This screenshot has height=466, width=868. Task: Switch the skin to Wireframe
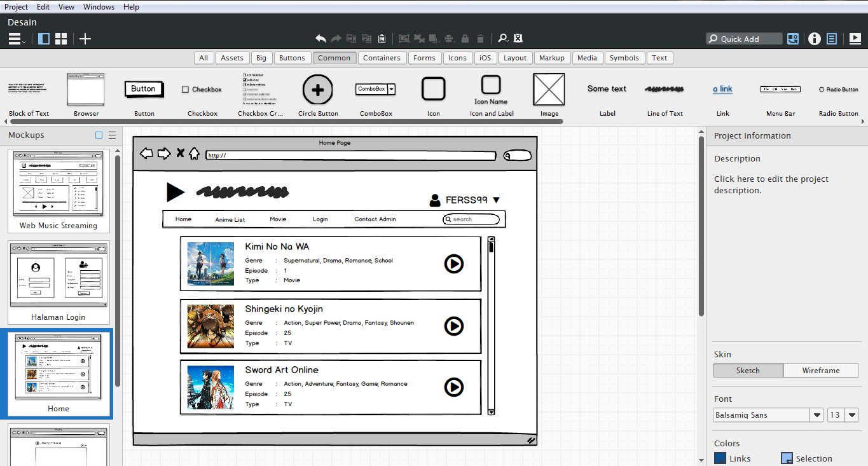point(821,370)
